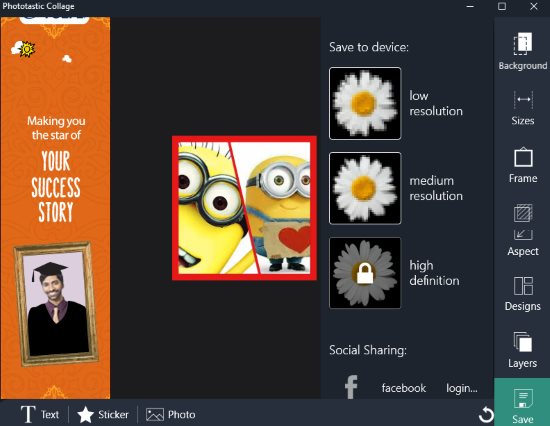This screenshot has height=426, width=550.
Task: Add a Sticker with star icon
Action: [103, 414]
